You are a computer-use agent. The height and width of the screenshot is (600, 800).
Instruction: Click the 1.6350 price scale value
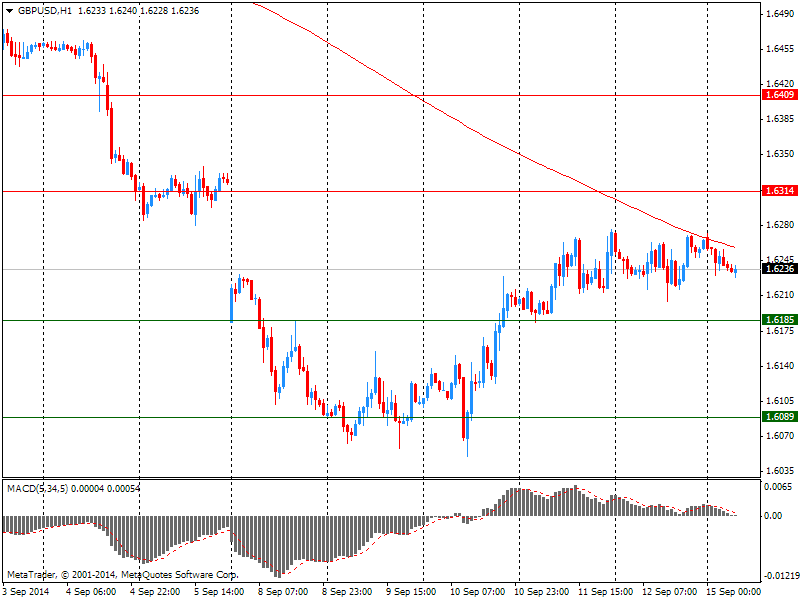(x=780, y=154)
